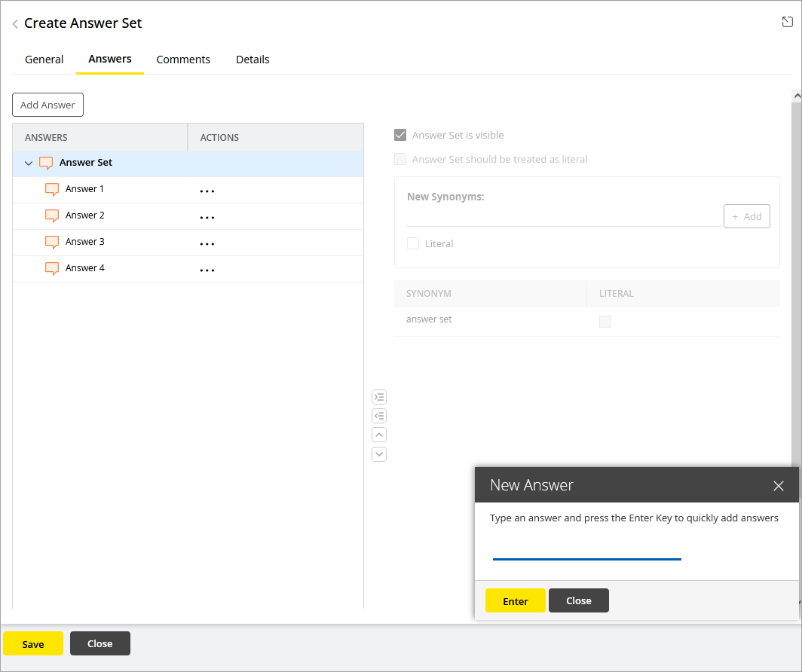
Task: Open actions menu for Answer 3
Action: (x=207, y=244)
